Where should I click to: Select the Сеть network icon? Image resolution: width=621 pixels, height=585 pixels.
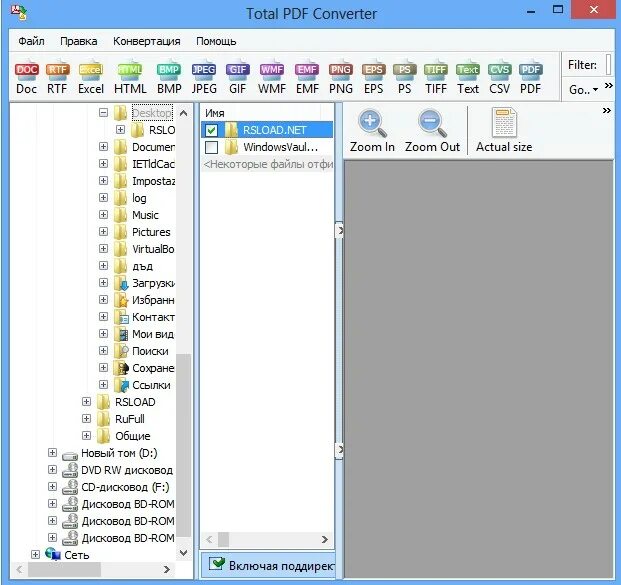(x=53, y=554)
